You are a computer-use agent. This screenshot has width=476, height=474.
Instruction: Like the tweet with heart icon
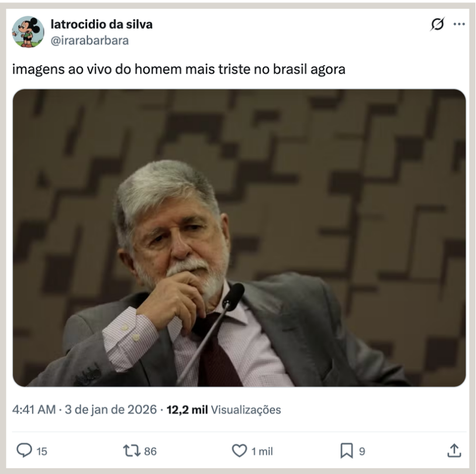240,451
